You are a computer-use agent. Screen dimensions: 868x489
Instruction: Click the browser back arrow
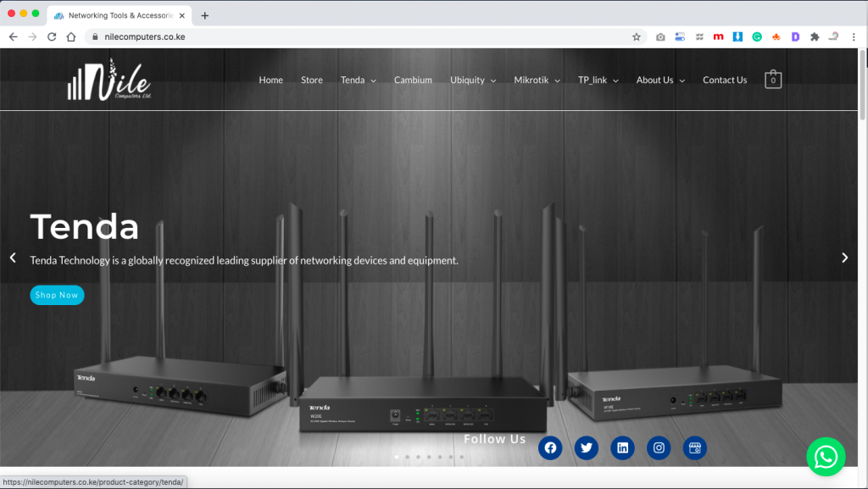(x=14, y=36)
